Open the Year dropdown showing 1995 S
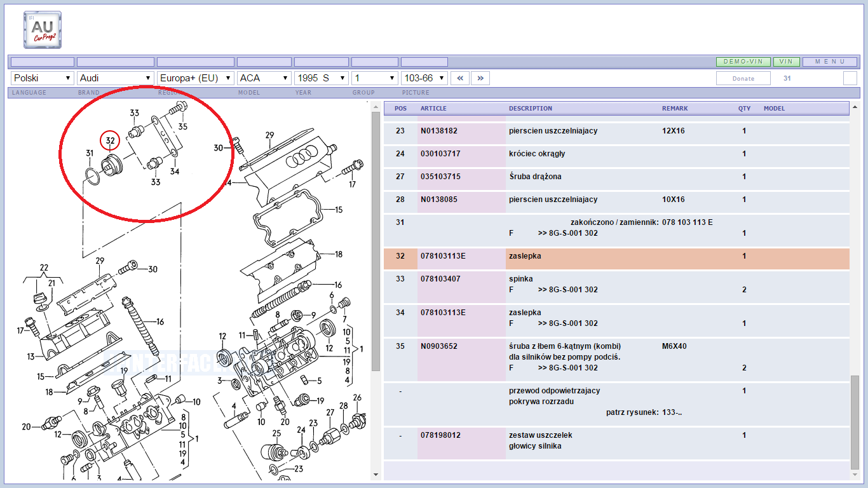The width and height of the screenshot is (868, 488). pos(322,78)
